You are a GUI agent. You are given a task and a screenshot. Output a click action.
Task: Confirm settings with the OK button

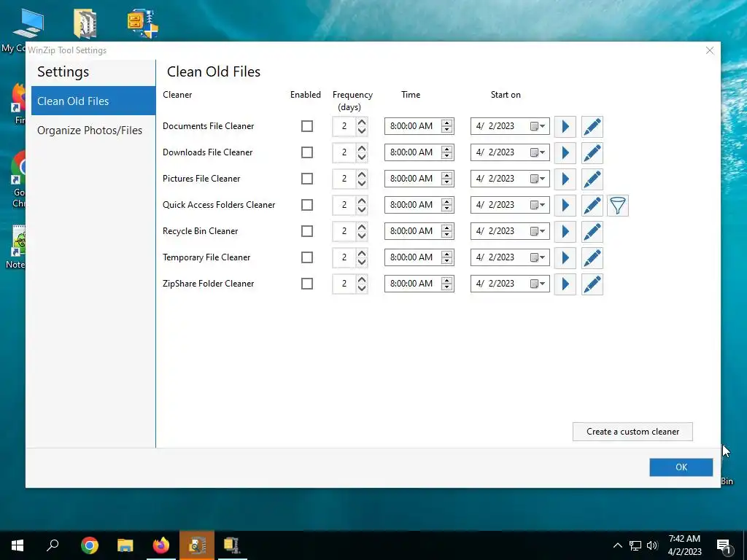(x=681, y=467)
